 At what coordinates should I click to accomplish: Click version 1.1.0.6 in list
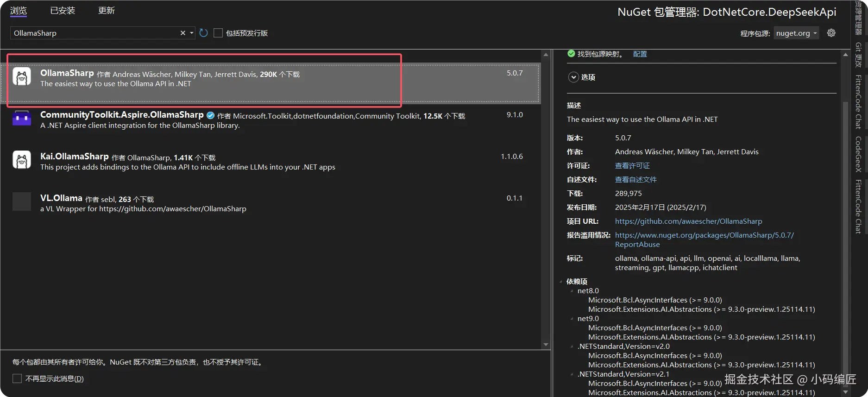click(512, 157)
